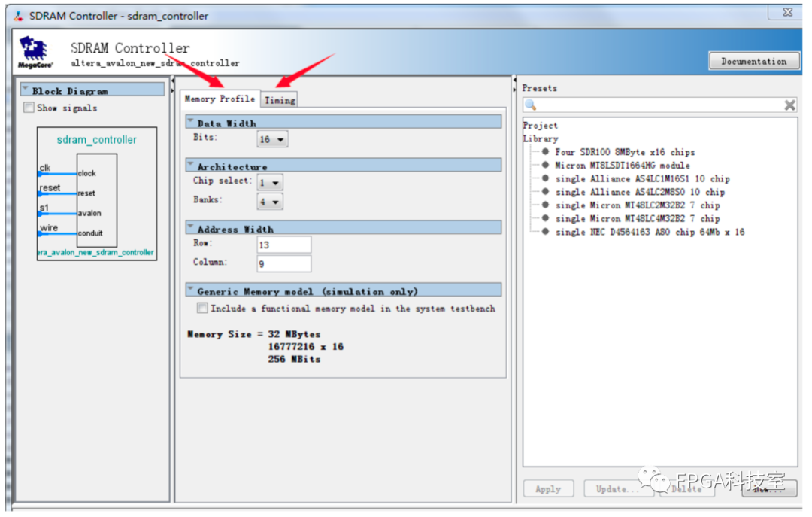Click the s1 avalon signal in diagram
This screenshot has width=812, height=517.
tap(44, 208)
